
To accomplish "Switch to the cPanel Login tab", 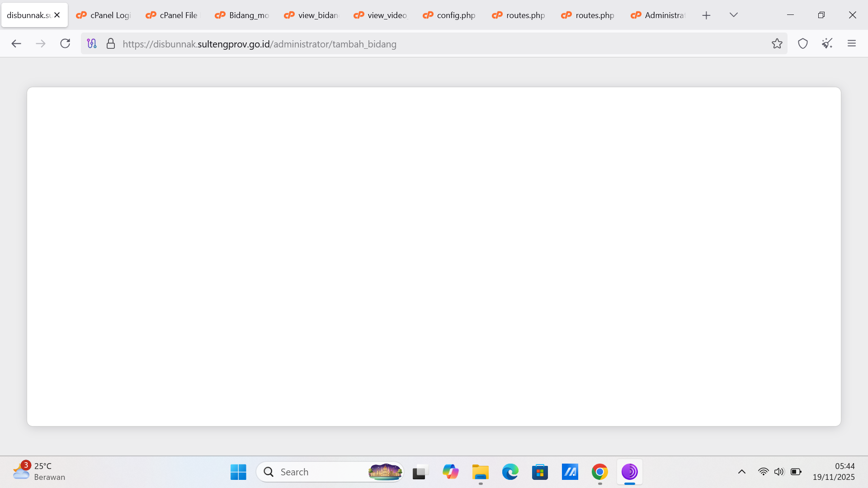I will (x=104, y=15).
